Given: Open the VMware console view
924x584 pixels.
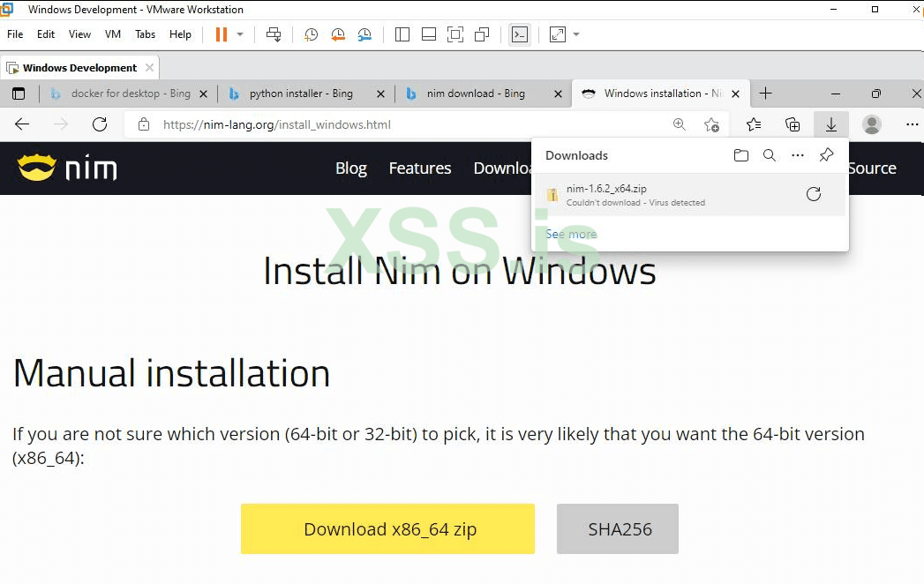Looking at the screenshot, I should [519, 34].
